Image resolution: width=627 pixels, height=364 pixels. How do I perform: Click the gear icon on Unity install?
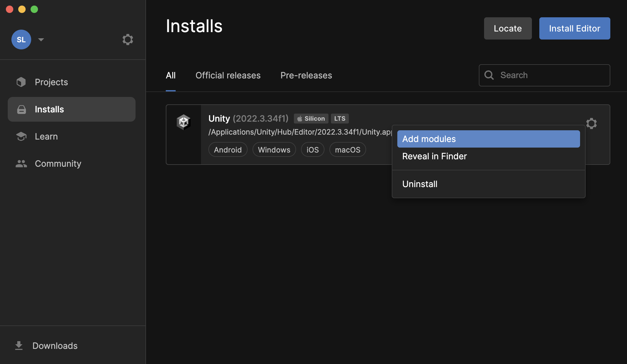click(591, 123)
